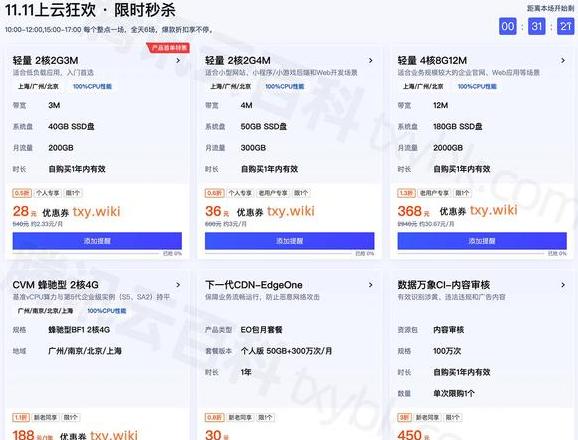Click the 距离本场开始剩 countdown label
This screenshot has height=440, width=578.
[550, 8]
